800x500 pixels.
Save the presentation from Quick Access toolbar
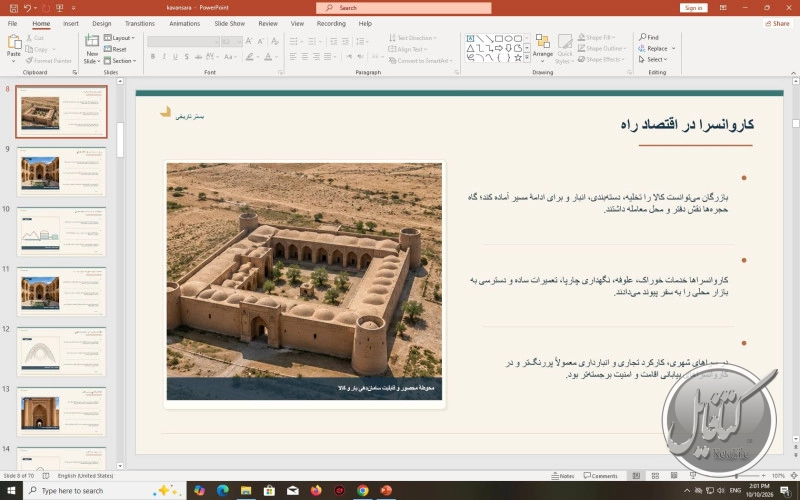point(14,8)
